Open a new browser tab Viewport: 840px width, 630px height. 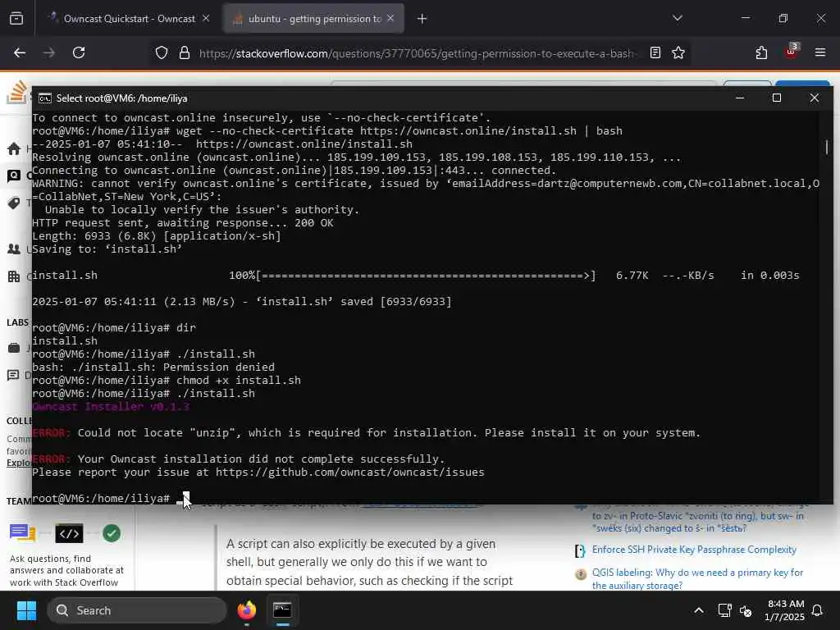422,19
